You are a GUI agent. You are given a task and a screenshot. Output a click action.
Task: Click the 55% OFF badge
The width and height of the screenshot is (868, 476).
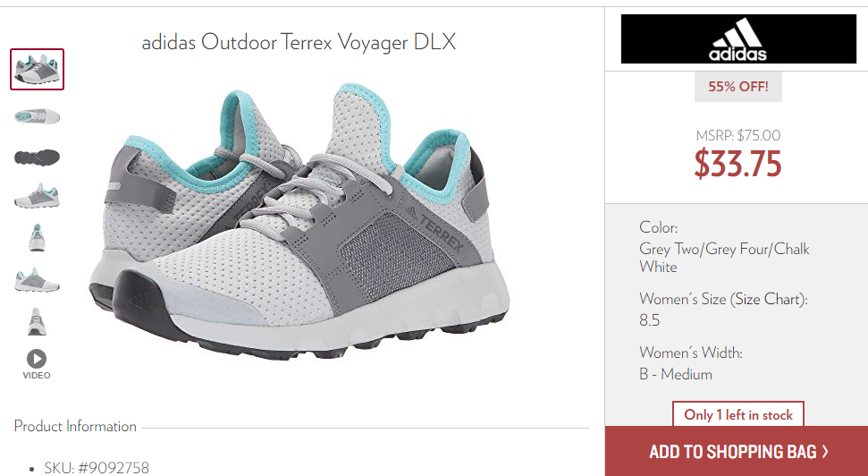point(738,87)
